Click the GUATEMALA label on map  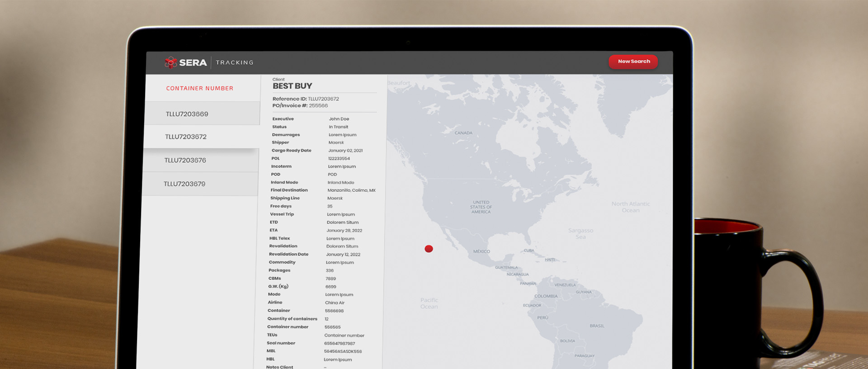coord(506,268)
